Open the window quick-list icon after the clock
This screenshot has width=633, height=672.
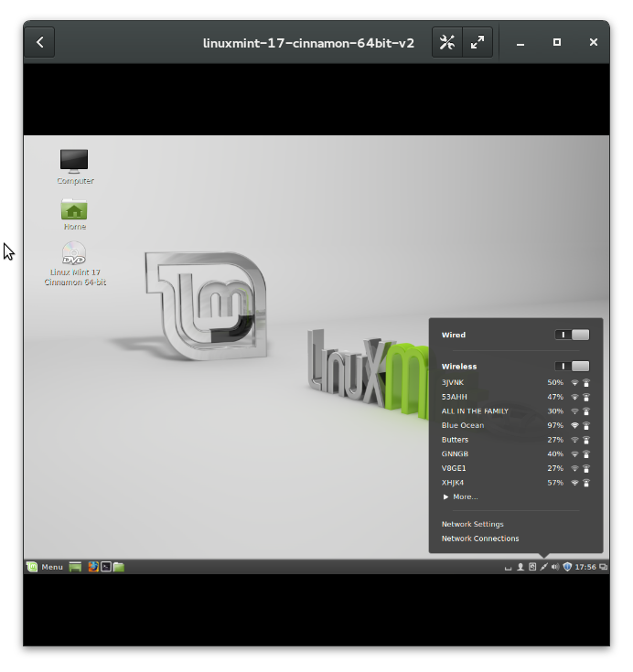[604, 567]
